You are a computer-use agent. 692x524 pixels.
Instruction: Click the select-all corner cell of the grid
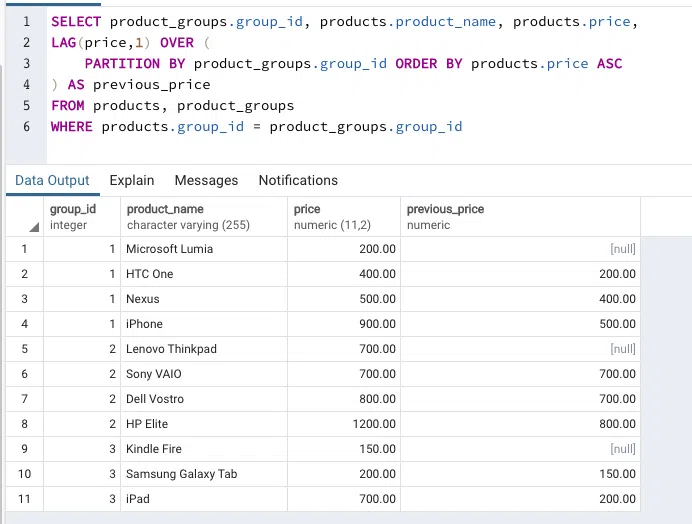point(25,217)
